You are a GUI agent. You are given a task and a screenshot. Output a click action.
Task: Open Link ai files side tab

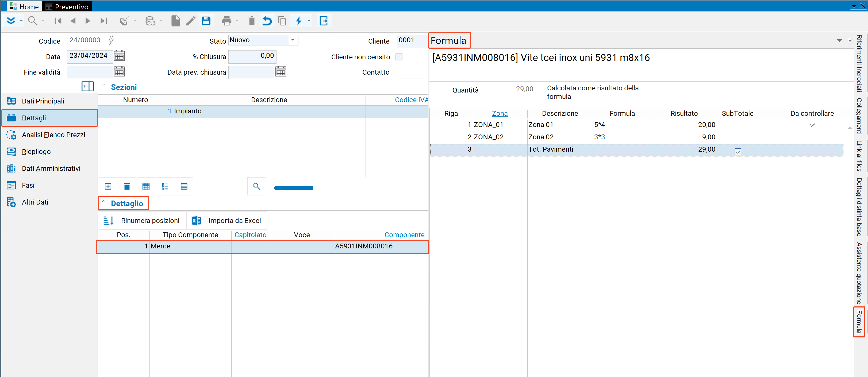click(x=859, y=156)
